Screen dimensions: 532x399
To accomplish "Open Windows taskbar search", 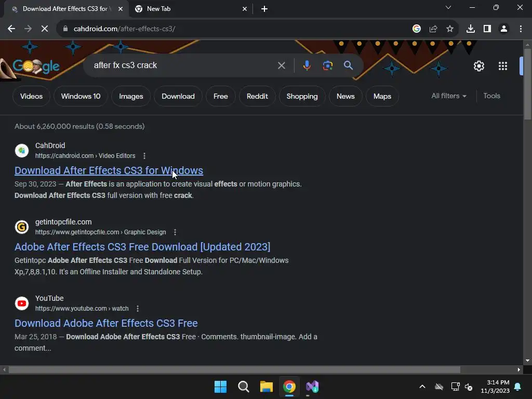I will (244, 387).
